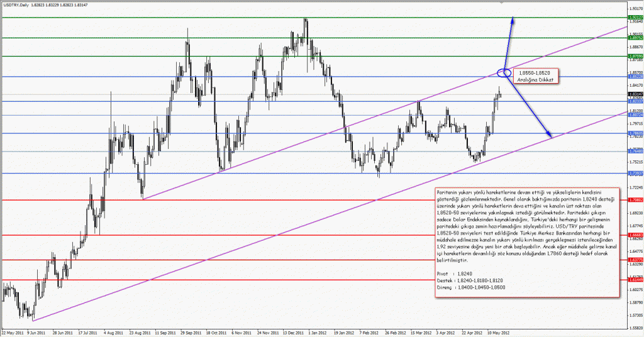Click the 26 Feb 2012 date label
This screenshot has height=337, width=644.
pyautogui.click(x=395, y=333)
